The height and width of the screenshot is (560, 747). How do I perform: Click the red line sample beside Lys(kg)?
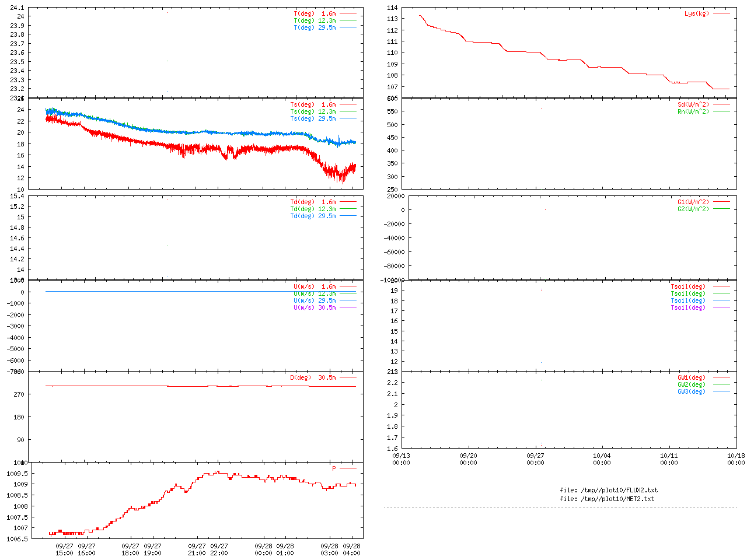click(x=721, y=13)
